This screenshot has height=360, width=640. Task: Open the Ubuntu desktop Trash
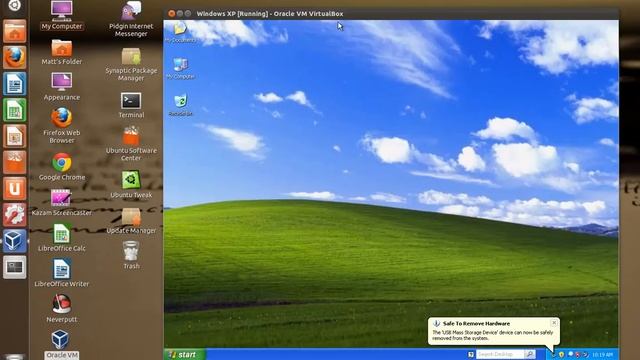coord(131,256)
